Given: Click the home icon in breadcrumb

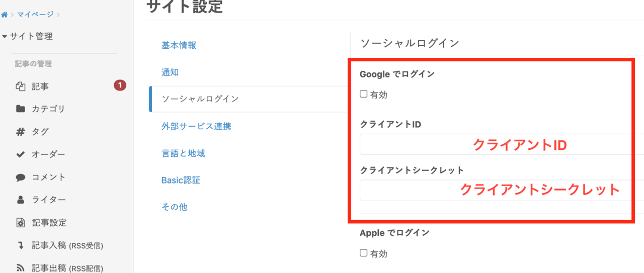Looking at the screenshot, I should [x=4, y=15].
